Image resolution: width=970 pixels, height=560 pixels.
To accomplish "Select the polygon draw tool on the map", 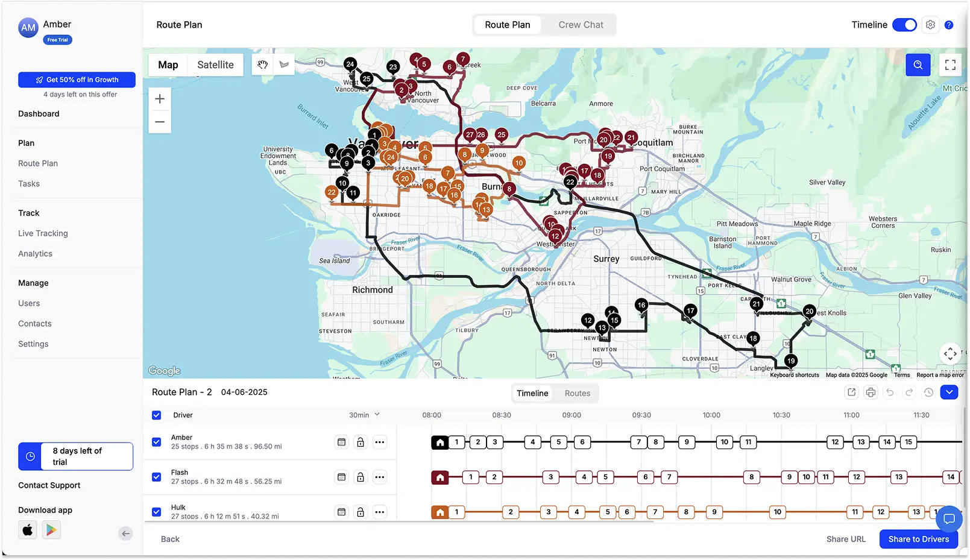I will [x=283, y=64].
